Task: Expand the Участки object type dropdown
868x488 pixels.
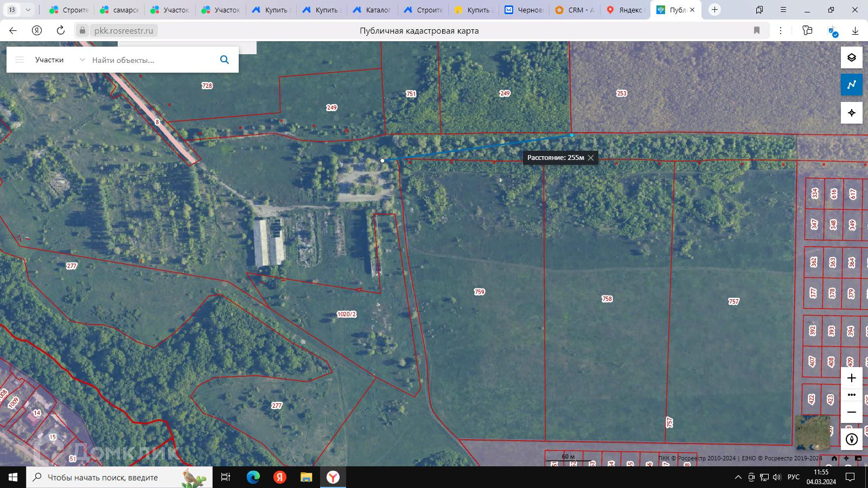Action: pyautogui.click(x=82, y=60)
